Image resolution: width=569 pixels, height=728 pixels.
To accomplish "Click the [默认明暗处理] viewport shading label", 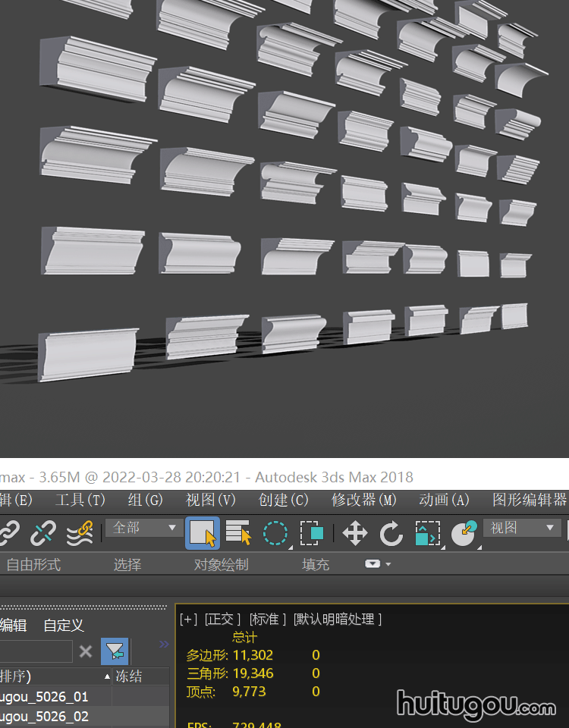I will click(338, 620).
